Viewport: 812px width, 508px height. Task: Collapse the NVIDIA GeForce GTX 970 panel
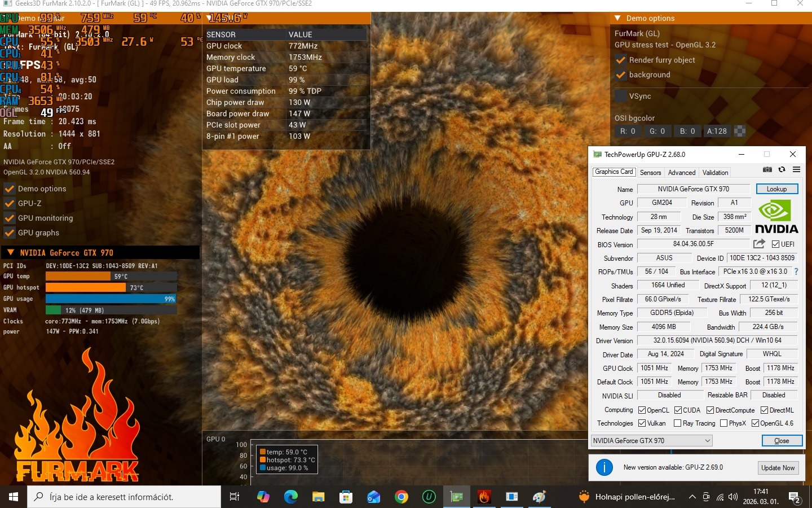(x=11, y=253)
